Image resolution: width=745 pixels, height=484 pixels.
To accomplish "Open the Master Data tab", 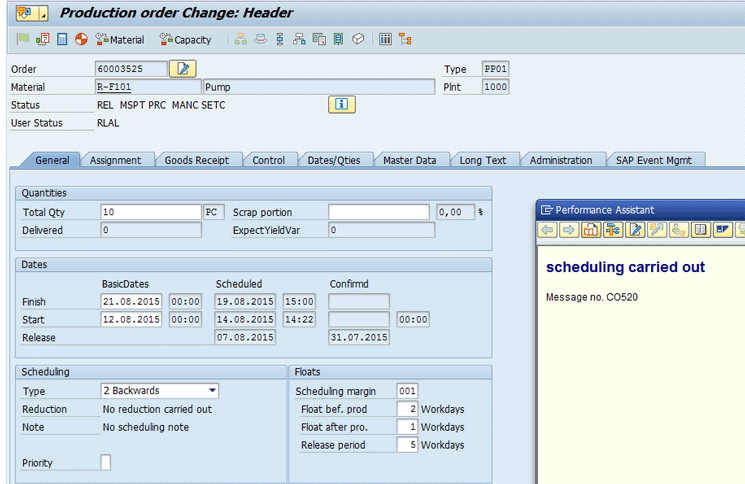I will pyautogui.click(x=410, y=160).
